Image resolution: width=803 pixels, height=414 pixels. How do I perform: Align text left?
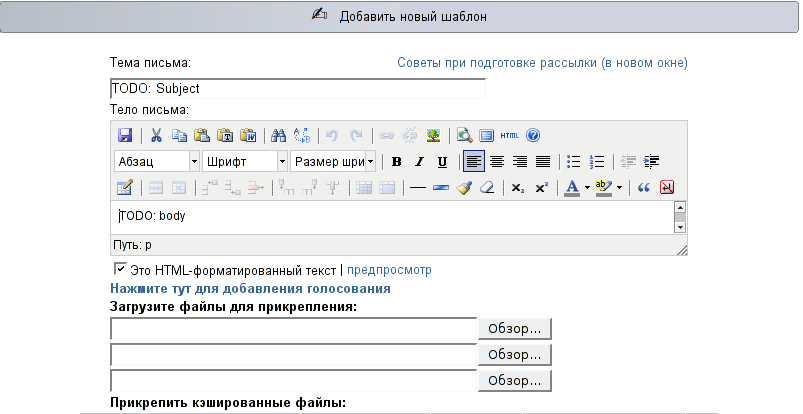[474, 162]
